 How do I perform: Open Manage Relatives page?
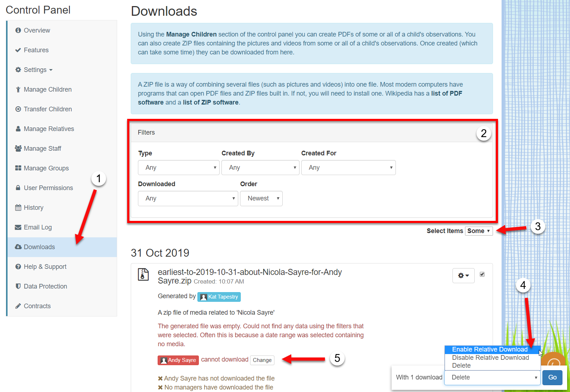point(62,129)
